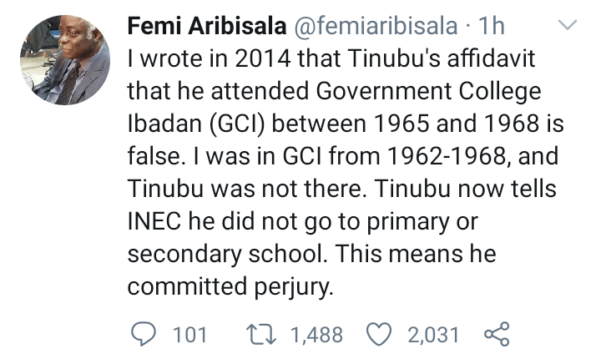This screenshot has width=601, height=364.
Task: Click 'Government College' in the tweet body
Action: 428,91
